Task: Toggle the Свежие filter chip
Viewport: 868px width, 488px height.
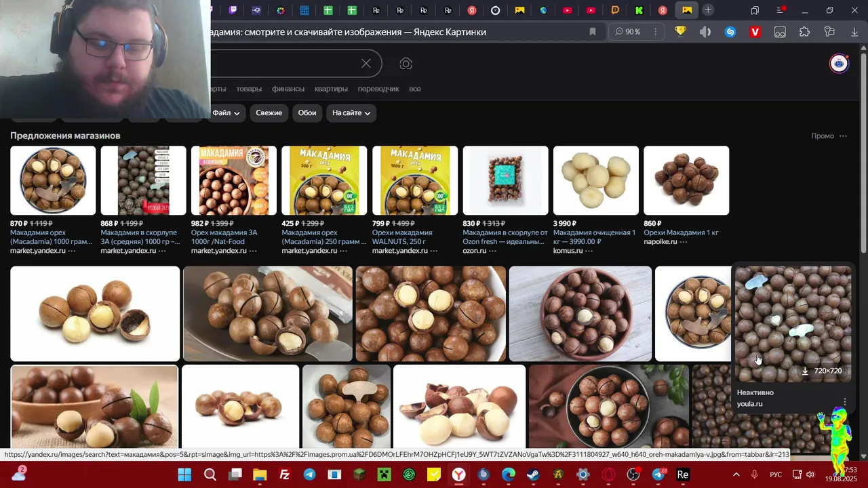Action: click(269, 113)
